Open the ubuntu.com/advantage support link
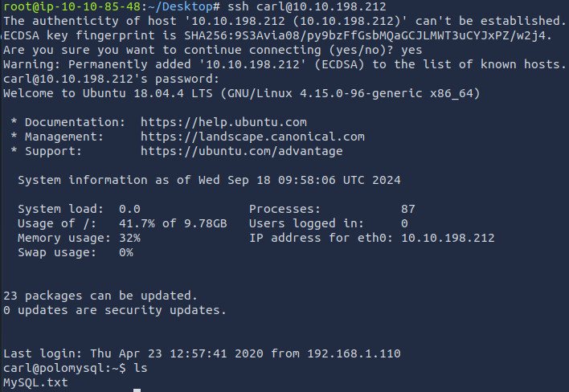This screenshot has height=392, width=569. [241, 151]
